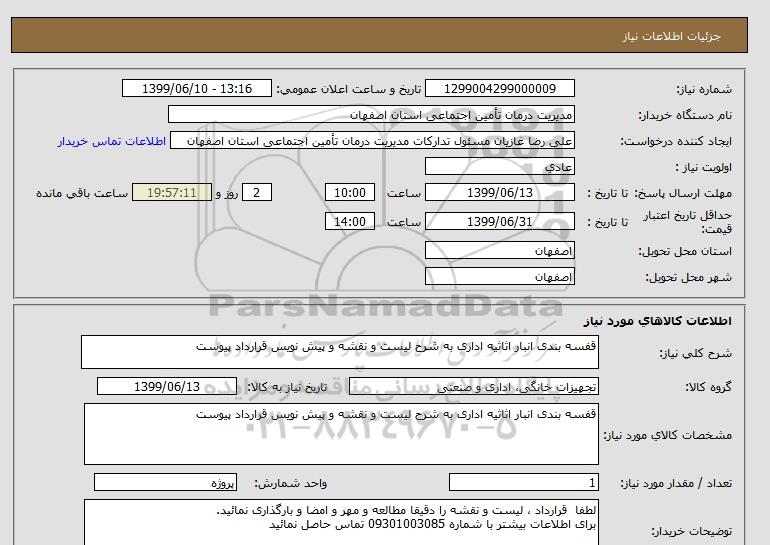Click the label شهر محل تحویل

pyautogui.click(x=688, y=277)
